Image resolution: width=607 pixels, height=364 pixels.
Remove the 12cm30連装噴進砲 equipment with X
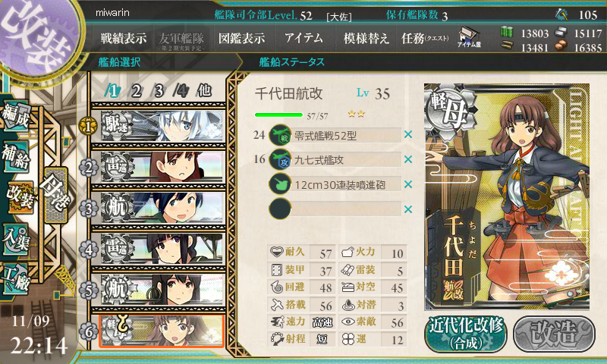pos(408,184)
